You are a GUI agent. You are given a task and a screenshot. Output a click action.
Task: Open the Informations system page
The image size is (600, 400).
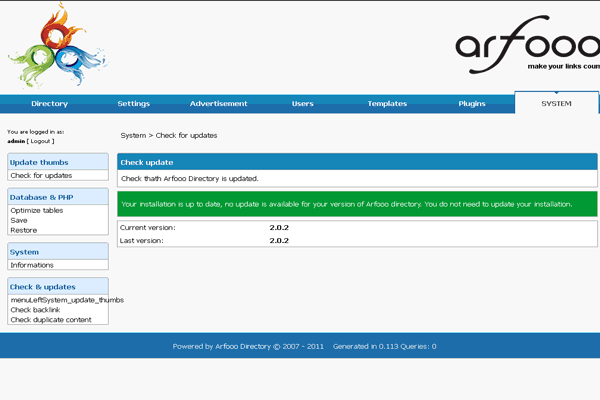point(32,265)
